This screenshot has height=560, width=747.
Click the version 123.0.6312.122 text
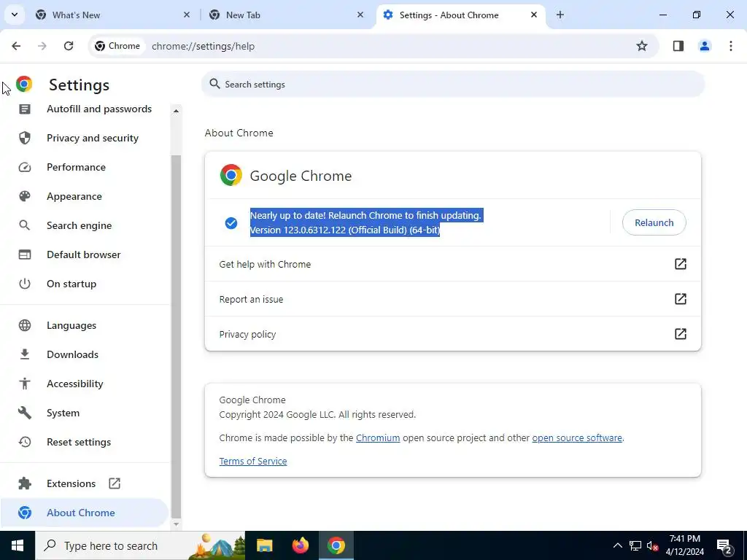point(344,230)
